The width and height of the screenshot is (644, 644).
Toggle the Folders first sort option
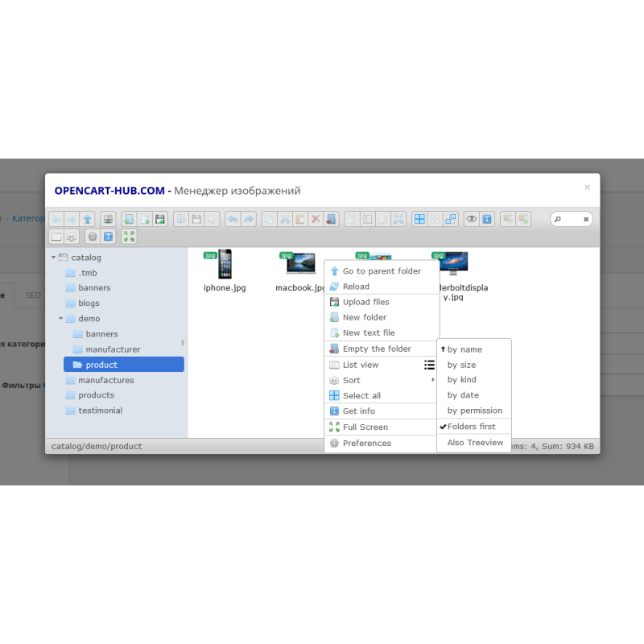[x=472, y=427]
